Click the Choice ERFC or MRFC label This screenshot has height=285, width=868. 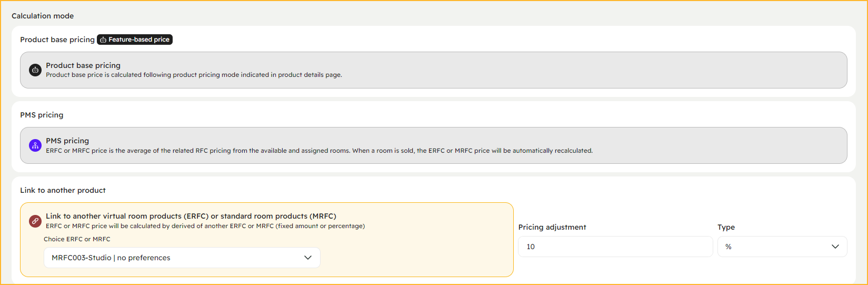[77, 239]
